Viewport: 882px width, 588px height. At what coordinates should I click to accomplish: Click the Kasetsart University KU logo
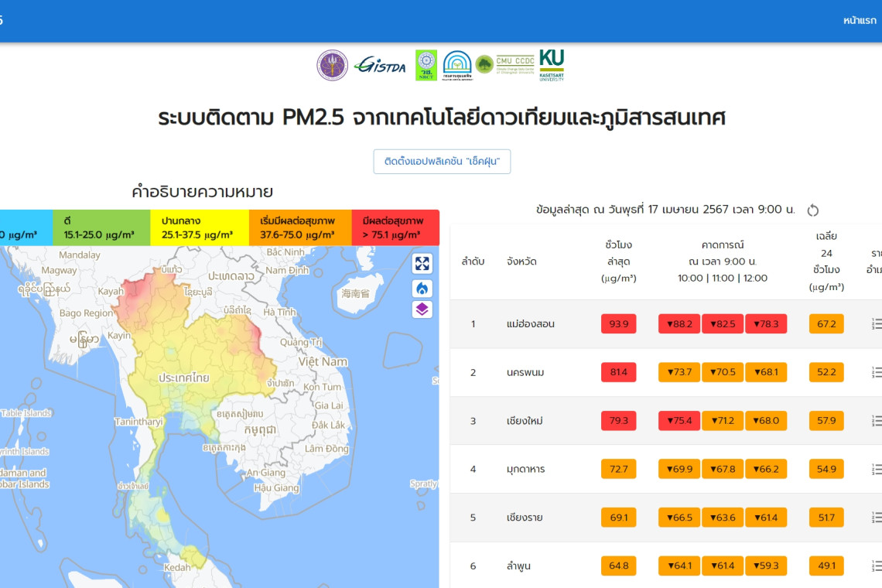[552, 66]
